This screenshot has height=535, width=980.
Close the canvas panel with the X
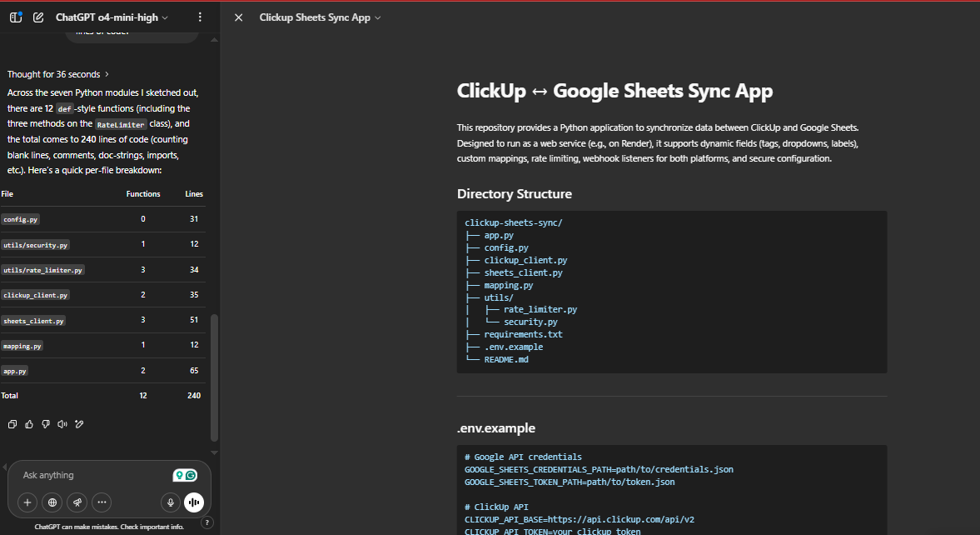coord(239,17)
